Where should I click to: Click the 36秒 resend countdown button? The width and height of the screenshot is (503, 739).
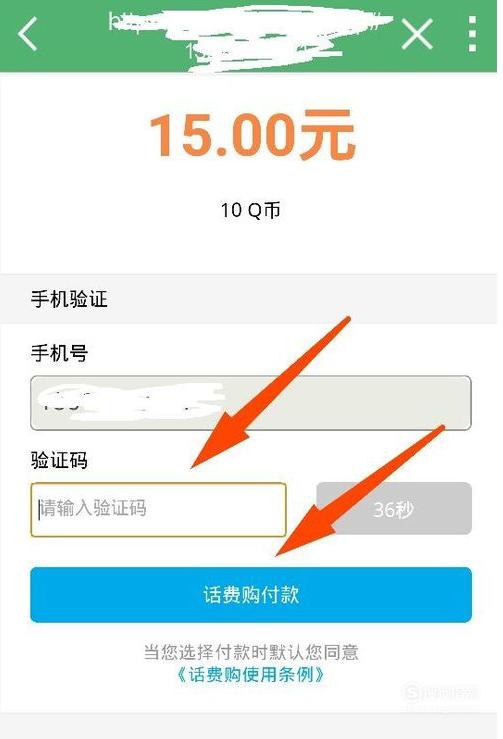click(394, 509)
